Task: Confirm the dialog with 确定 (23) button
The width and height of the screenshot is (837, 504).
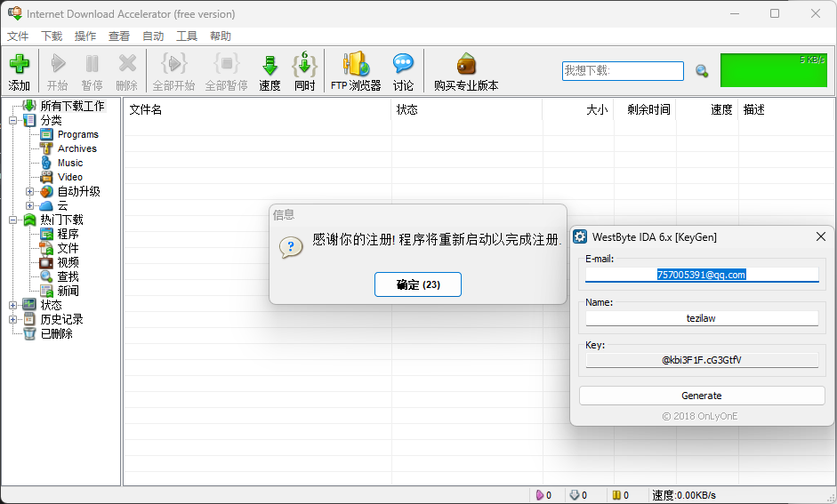Action: point(418,284)
